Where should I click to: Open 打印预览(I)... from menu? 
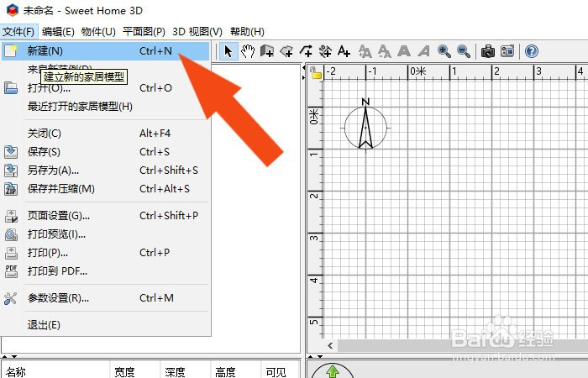click(x=105, y=234)
